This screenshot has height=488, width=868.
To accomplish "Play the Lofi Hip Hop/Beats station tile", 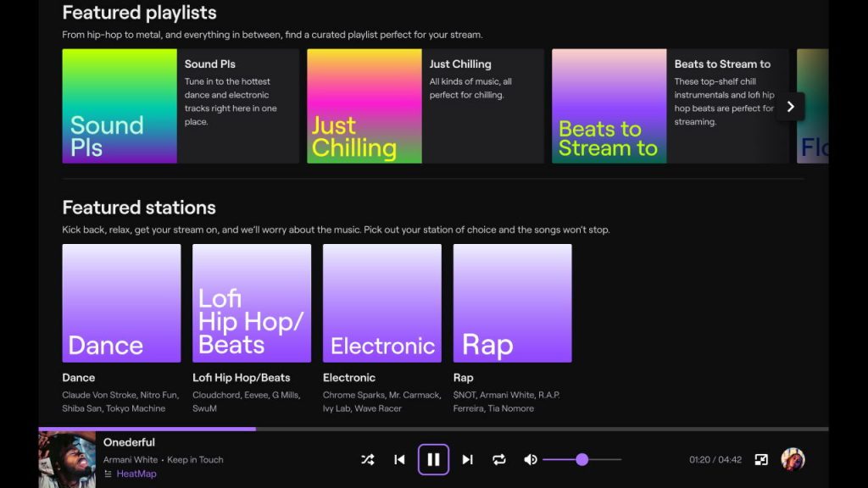I will tap(252, 303).
